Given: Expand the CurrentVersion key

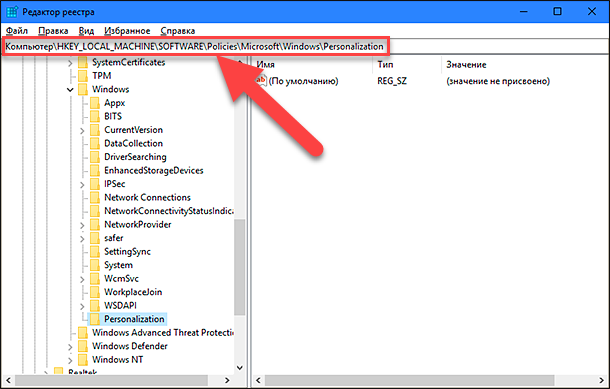Looking at the screenshot, I should coord(82,131).
